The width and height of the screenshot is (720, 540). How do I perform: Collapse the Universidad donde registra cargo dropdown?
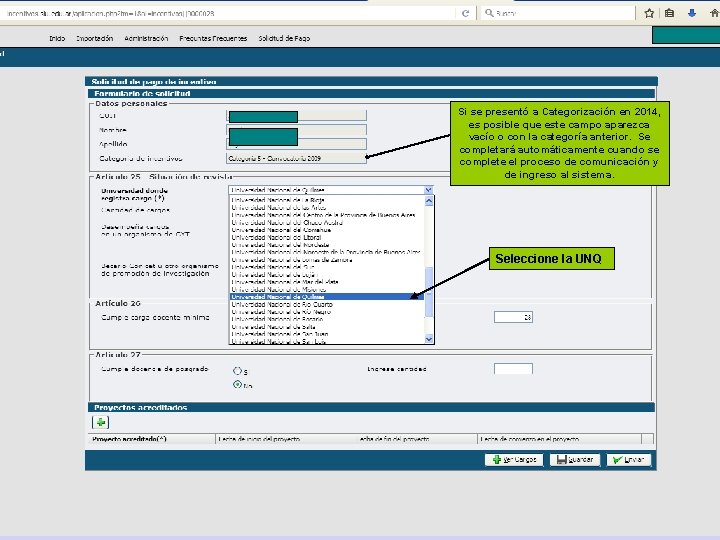tap(428, 190)
